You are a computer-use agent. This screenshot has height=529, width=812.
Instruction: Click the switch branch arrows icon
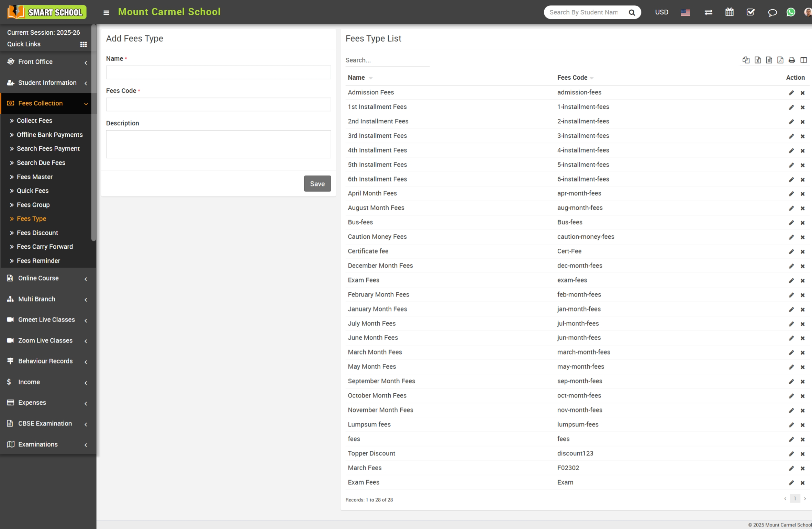coord(708,13)
